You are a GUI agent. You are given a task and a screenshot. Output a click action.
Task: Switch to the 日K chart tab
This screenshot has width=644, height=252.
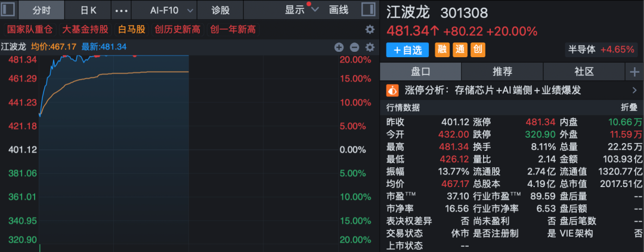(x=88, y=10)
